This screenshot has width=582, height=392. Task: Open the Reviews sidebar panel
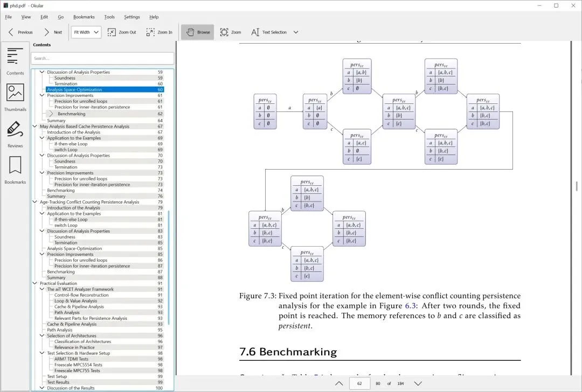click(15, 134)
